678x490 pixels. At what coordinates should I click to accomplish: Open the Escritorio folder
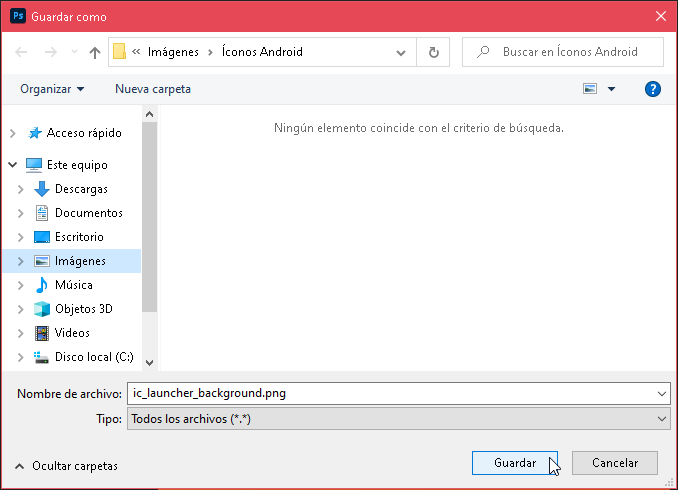79,237
